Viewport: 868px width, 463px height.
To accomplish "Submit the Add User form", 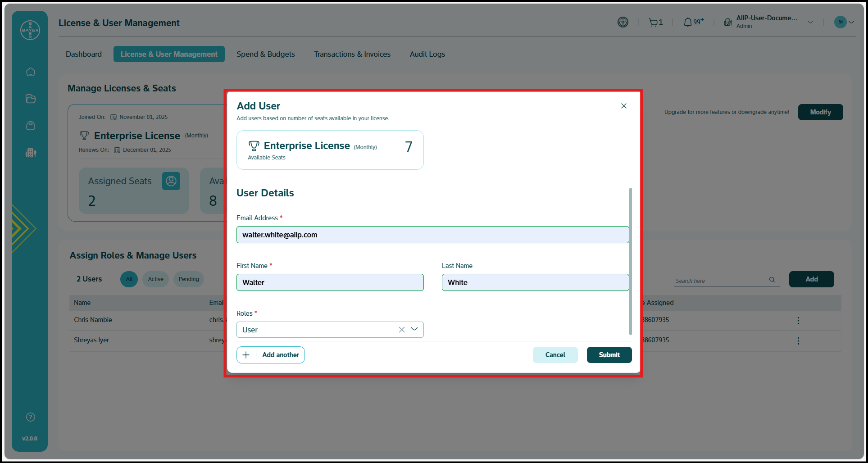I will tap(609, 355).
